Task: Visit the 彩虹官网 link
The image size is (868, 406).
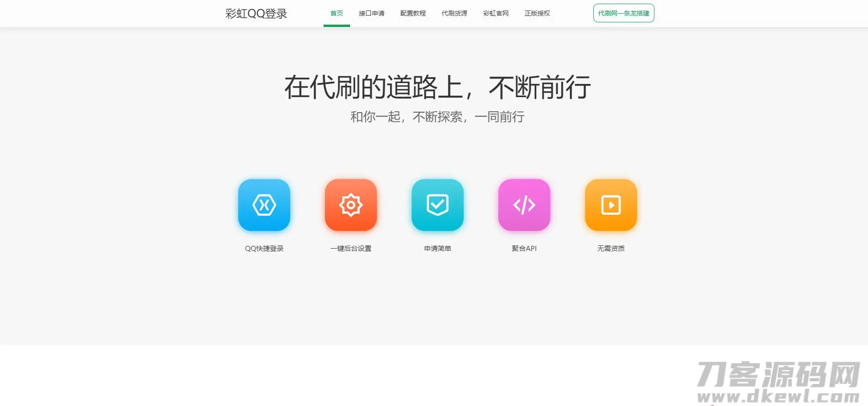Action: [496, 13]
